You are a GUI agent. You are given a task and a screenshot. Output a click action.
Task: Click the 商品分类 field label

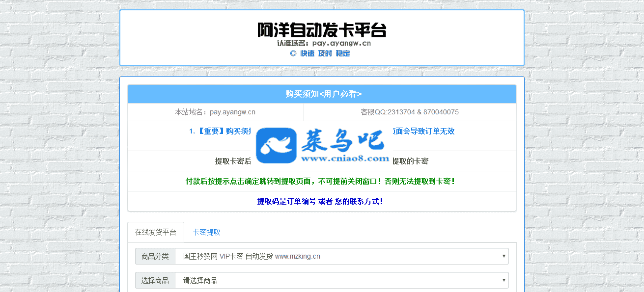(155, 256)
